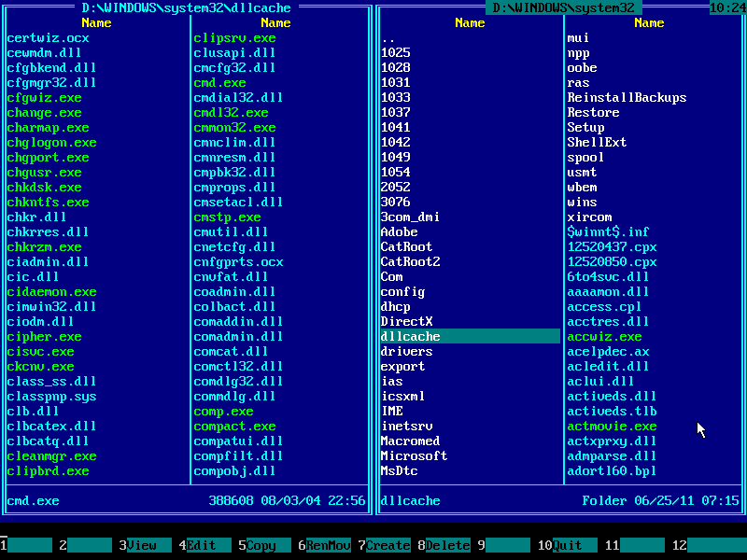The width and height of the screenshot is (747, 560).
Task: Select the cmdl32.exe file
Action: pos(231,112)
